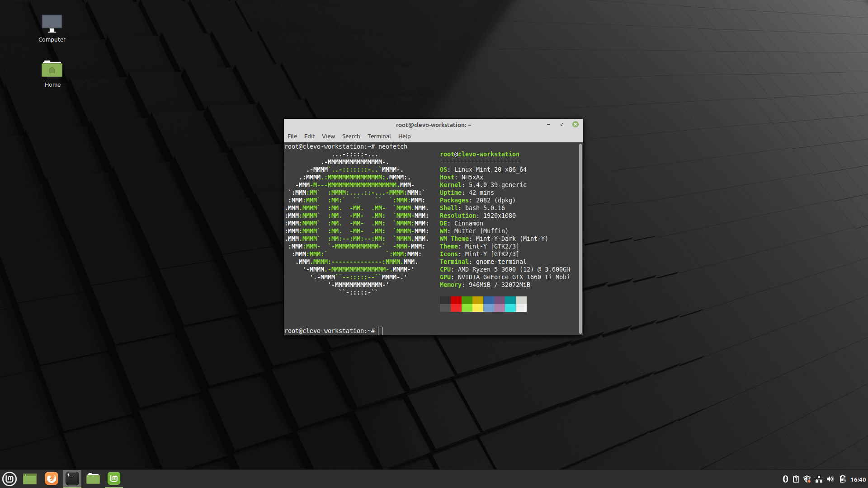Open the View menu of the terminal
Viewport: 868px width, 488px height.
coord(328,136)
